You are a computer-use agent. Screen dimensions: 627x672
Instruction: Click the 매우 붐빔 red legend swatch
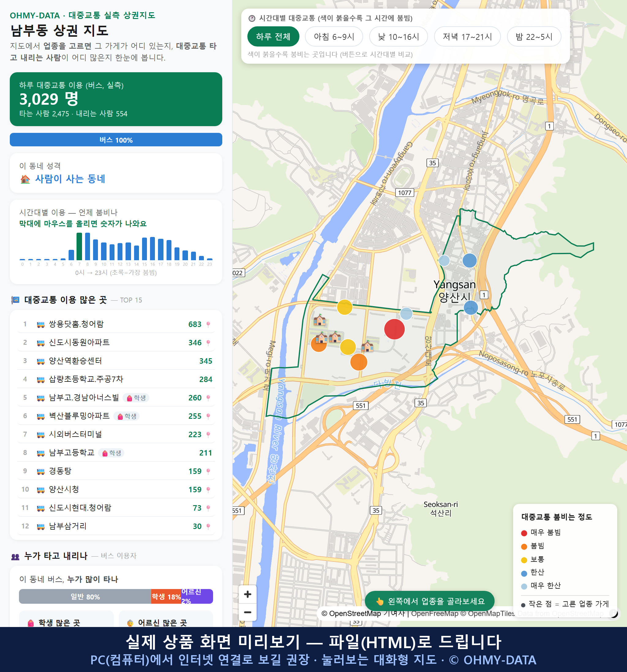[524, 533]
